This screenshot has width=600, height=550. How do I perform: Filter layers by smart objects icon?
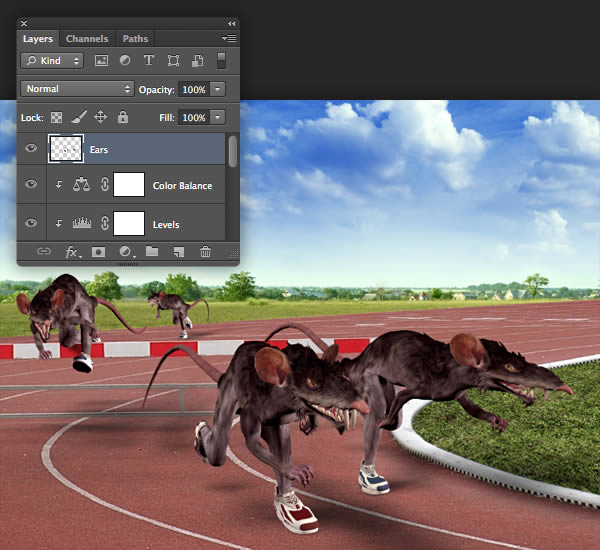point(197,60)
